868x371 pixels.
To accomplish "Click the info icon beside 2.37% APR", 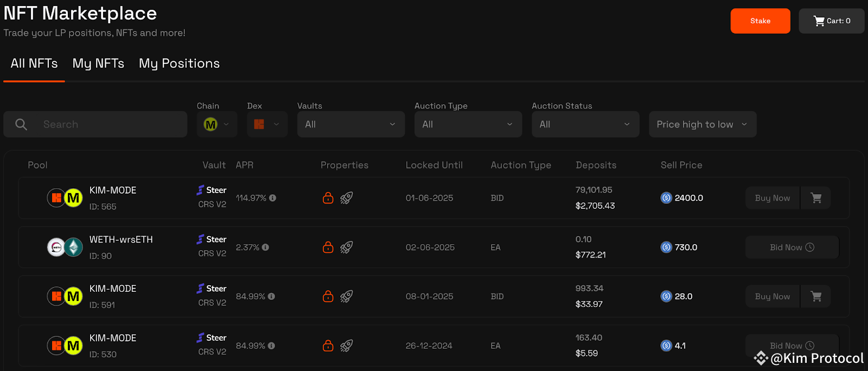I will coord(265,247).
